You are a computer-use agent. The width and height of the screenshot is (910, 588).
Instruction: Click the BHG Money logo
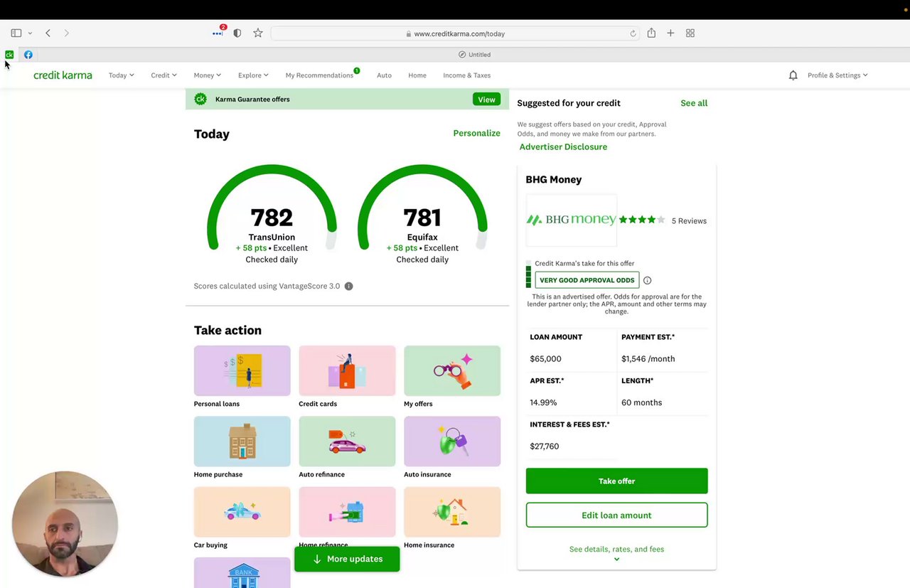[x=571, y=220]
